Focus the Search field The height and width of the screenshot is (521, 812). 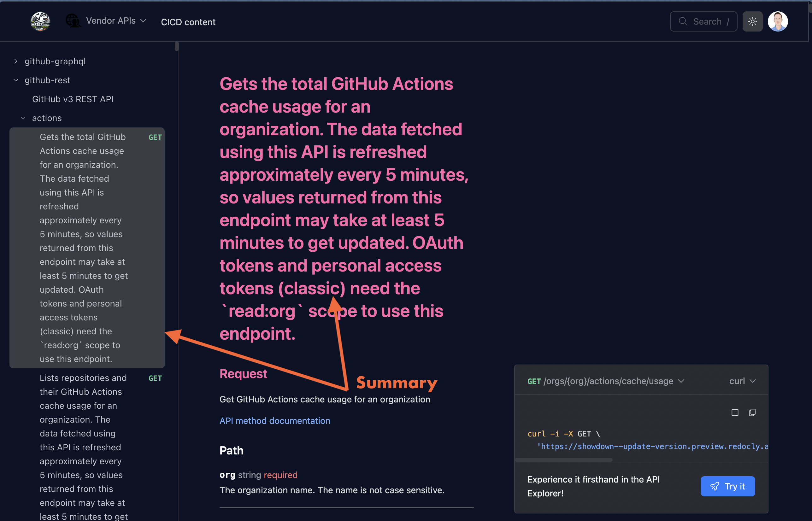click(x=703, y=21)
